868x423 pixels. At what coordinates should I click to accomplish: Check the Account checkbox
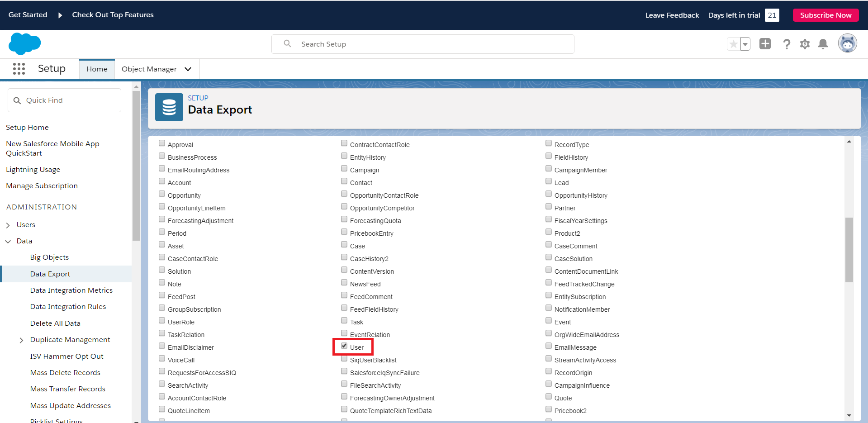tap(162, 181)
